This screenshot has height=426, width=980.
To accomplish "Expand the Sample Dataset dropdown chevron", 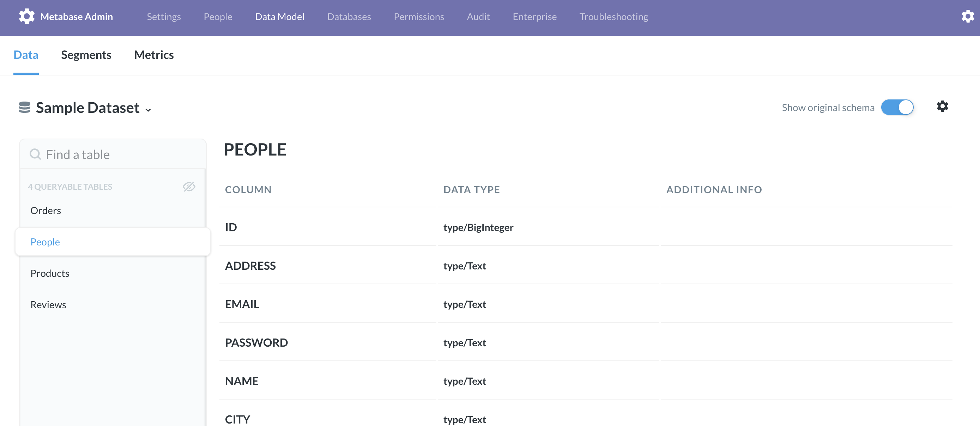I will 149,110.
